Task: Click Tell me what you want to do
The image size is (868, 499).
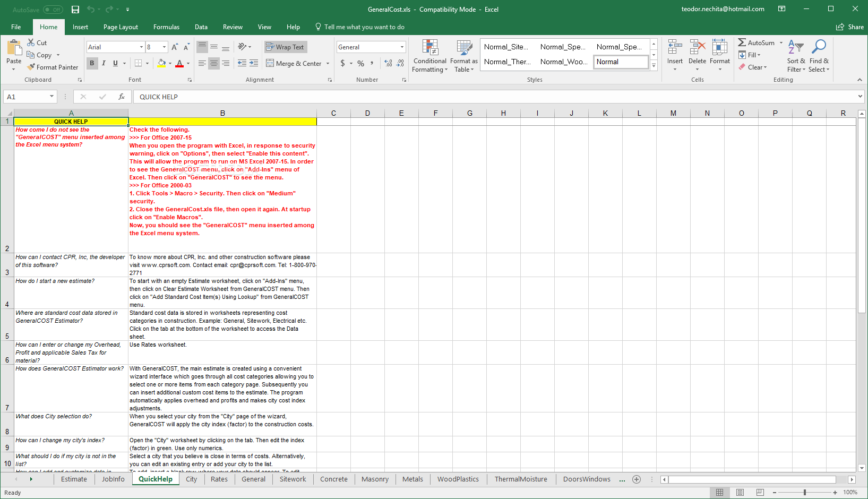Action: [x=360, y=27]
